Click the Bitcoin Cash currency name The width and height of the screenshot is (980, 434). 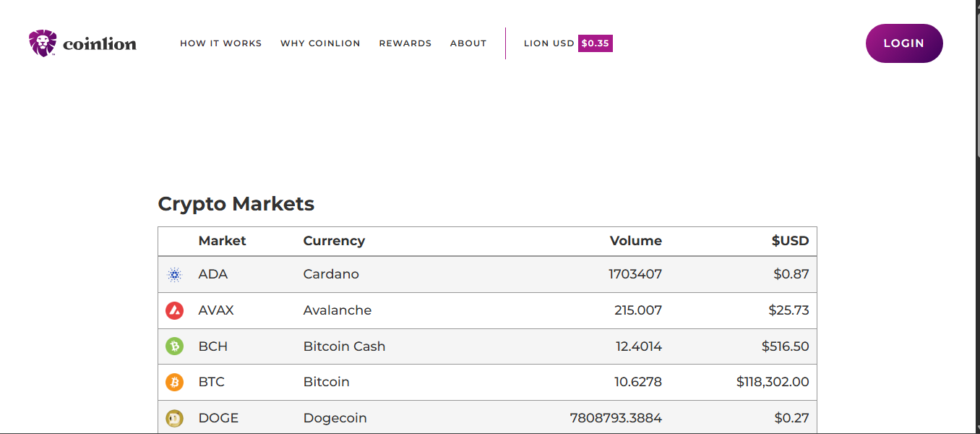(344, 346)
